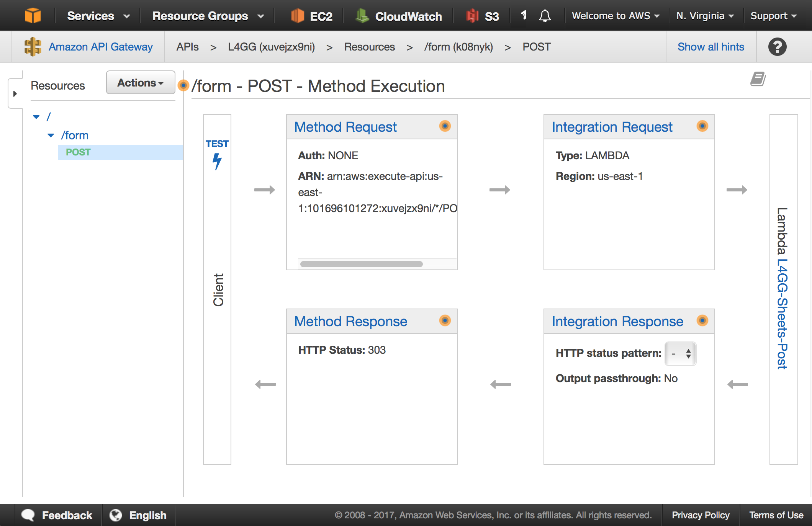812x526 pixels.
Task: Open the Actions dropdown button
Action: click(141, 82)
